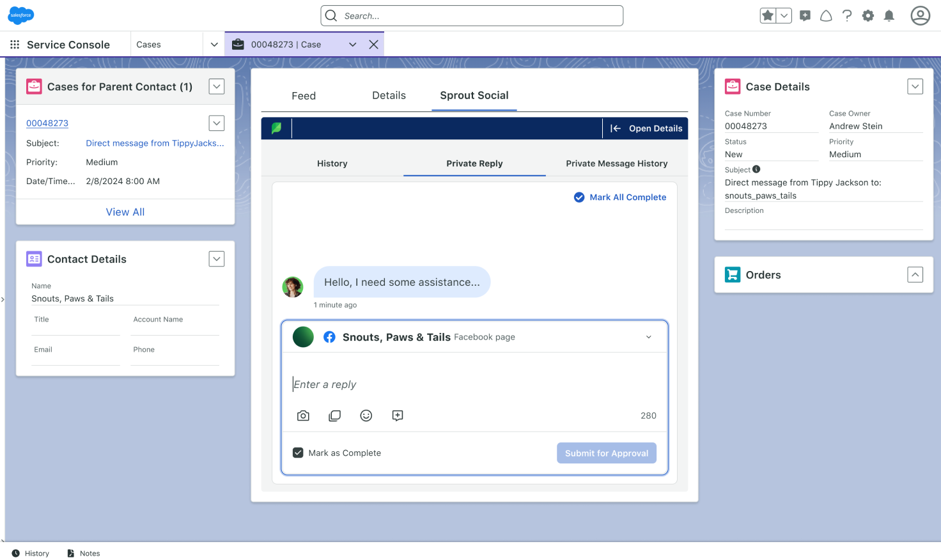This screenshot has width=941, height=560.
Task: Switch to the Feed tab
Action: tap(304, 96)
